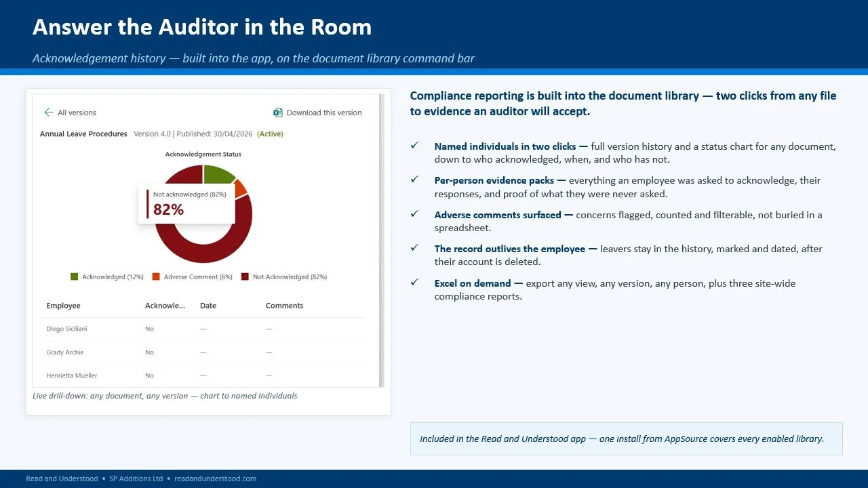Image resolution: width=868 pixels, height=488 pixels.
Task: Click the Date column header
Action: (x=208, y=306)
